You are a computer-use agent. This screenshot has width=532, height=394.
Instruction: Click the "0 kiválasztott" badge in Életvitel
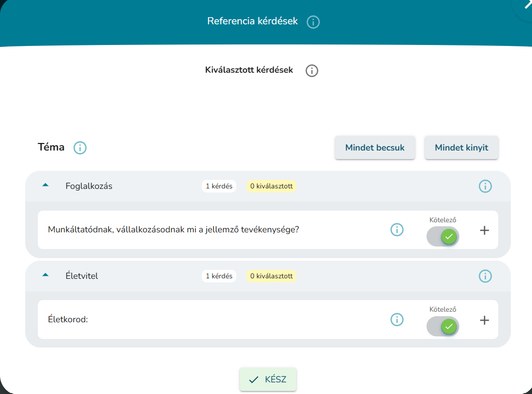click(271, 276)
